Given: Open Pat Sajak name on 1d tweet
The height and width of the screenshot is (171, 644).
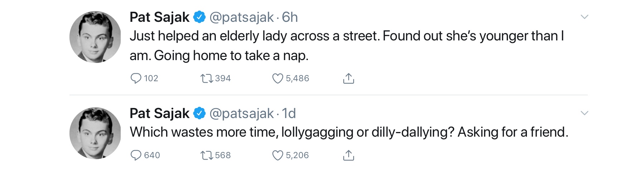Looking at the screenshot, I should [x=159, y=113].
